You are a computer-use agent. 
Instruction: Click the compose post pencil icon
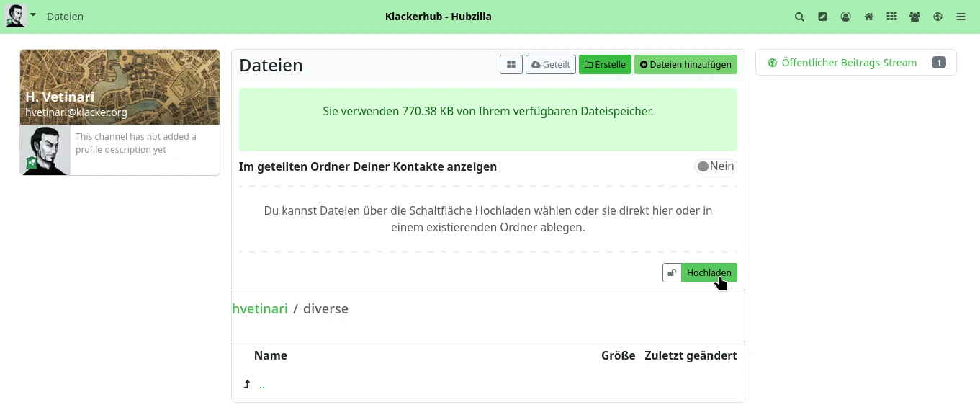coord(822,17)
